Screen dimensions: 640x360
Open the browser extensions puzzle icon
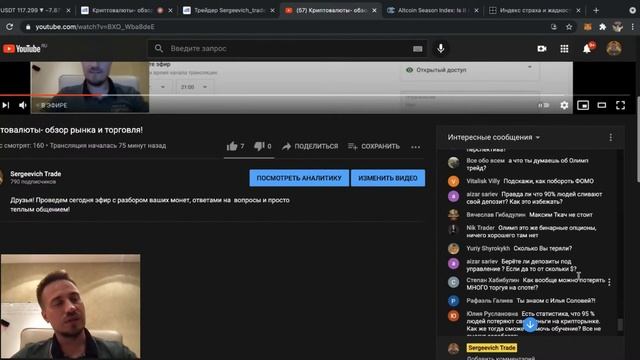(602, 27)
